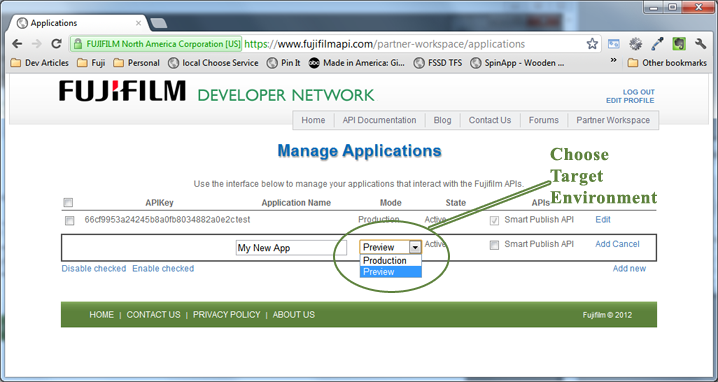The width and height of the screenshot is (718, 382).
Task: Toggle Smart Publish API checkbox in the Production row
Action: point(494,221)
